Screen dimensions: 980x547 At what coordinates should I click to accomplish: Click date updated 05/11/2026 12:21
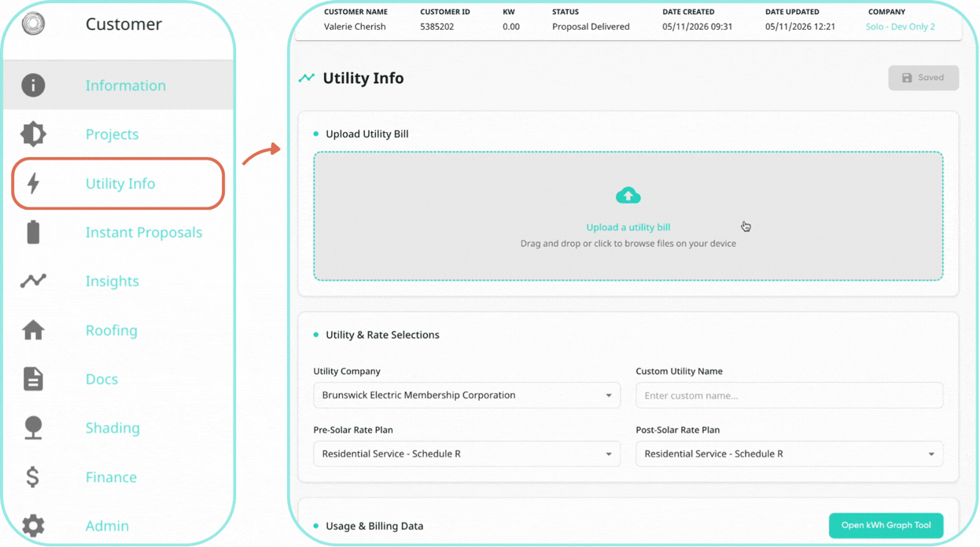click(800, 27)
